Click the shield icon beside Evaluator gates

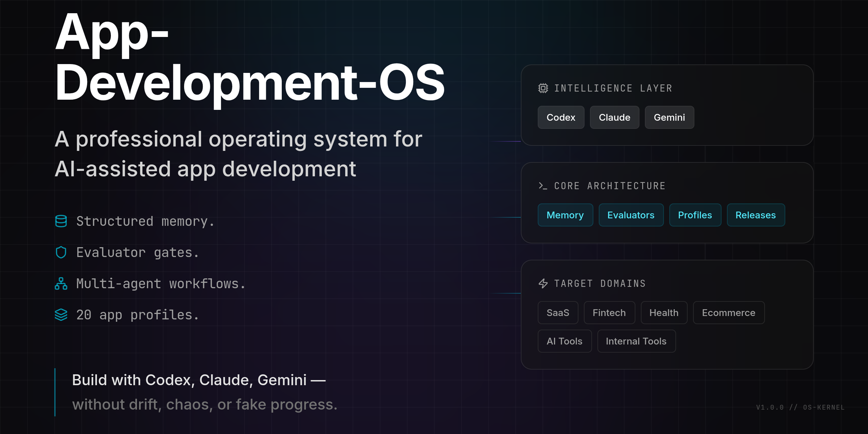click(61, 252)
